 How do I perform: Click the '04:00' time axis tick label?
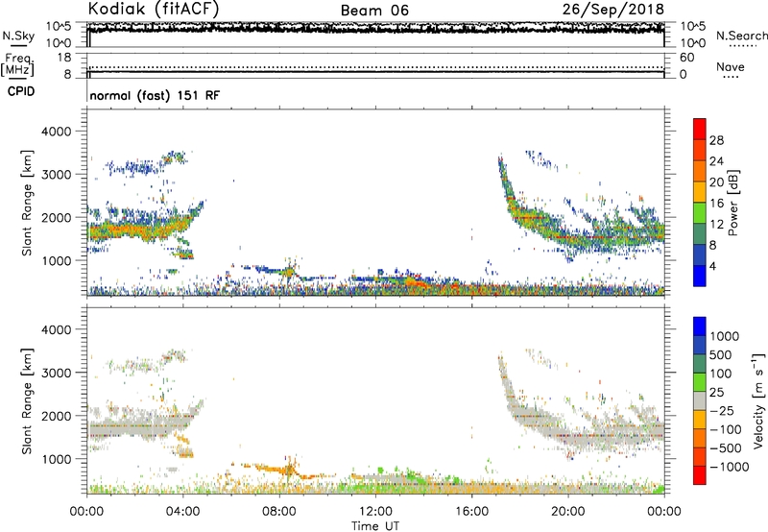pos(183,512)
